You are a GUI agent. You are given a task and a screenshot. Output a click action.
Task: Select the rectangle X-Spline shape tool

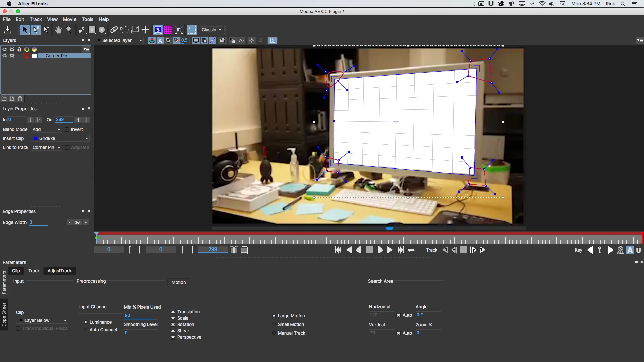(92, 30)
